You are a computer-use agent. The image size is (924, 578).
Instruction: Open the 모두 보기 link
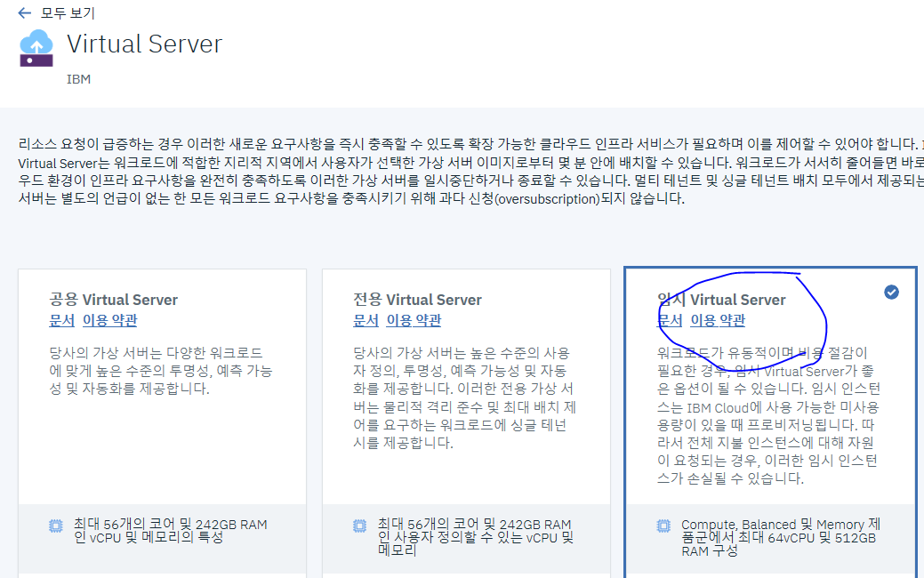68,13
